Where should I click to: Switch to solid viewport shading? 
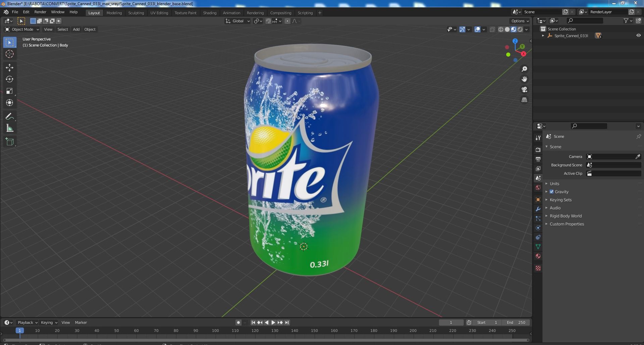coord(507,30)
